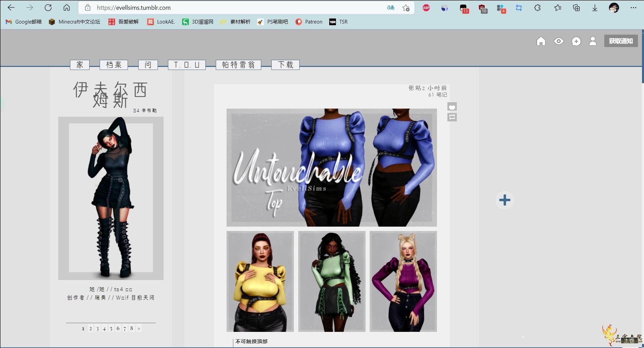Open the yellow top preview image

point(260,281)
